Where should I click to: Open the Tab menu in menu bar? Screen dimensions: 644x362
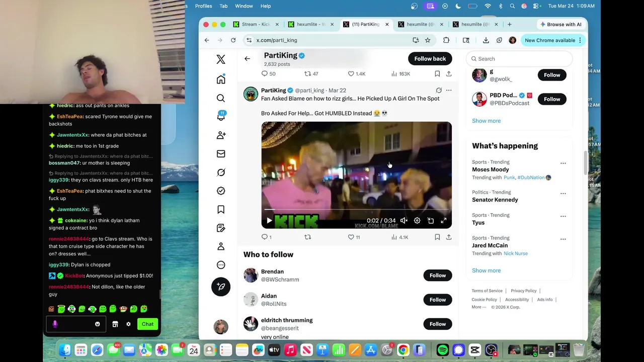223,6
